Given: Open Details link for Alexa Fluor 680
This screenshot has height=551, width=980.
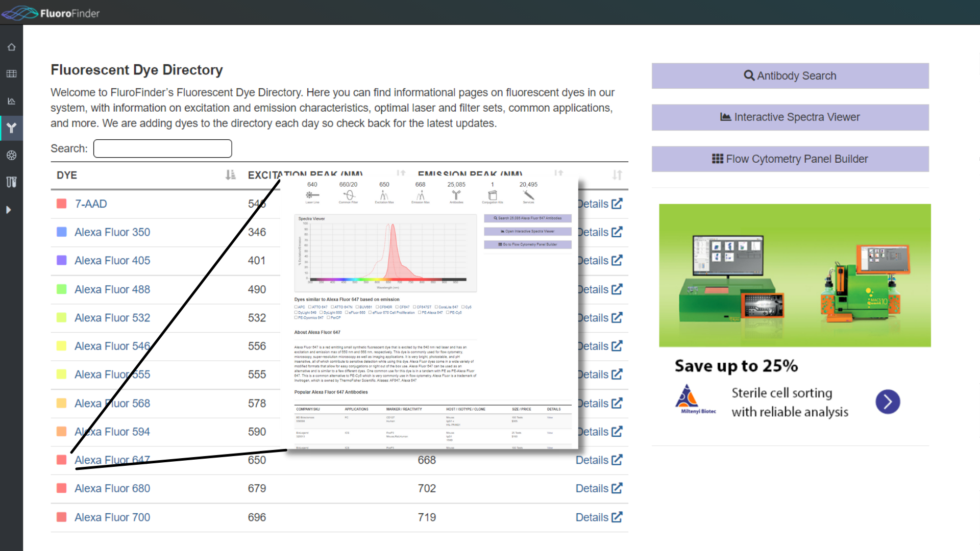Looking at the screenshot, I should [599, 488].
